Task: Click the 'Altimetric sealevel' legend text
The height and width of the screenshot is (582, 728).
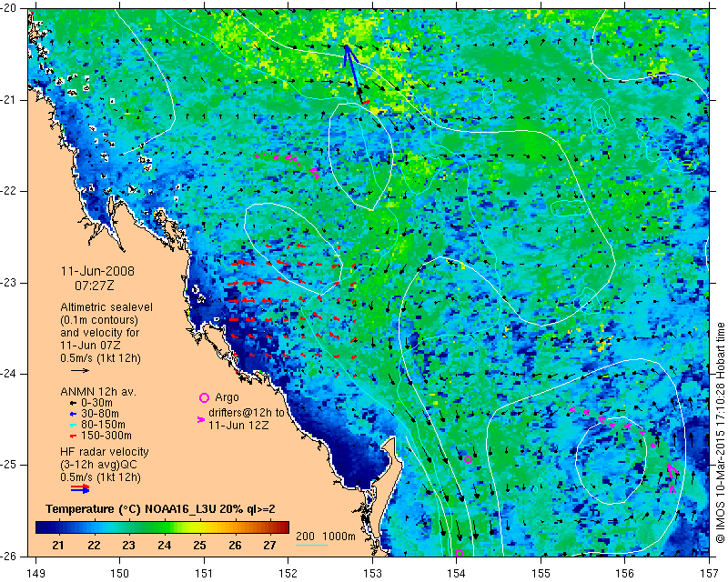Action: coord(106,307)
